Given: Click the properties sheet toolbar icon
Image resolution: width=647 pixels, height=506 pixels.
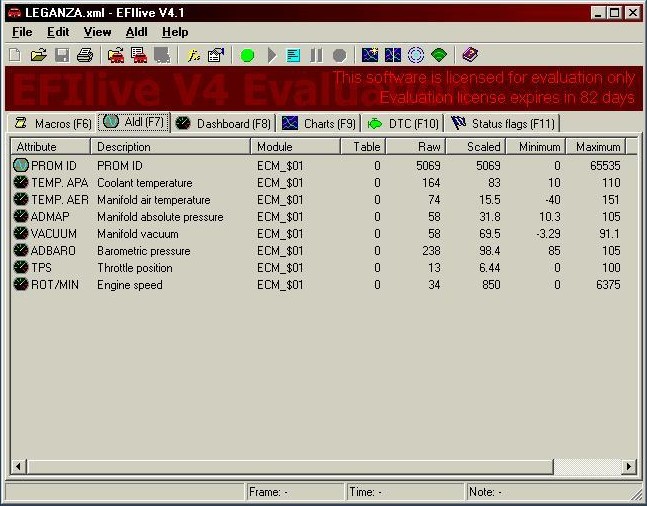Looking at the screenshot, I should click(216, 55).
